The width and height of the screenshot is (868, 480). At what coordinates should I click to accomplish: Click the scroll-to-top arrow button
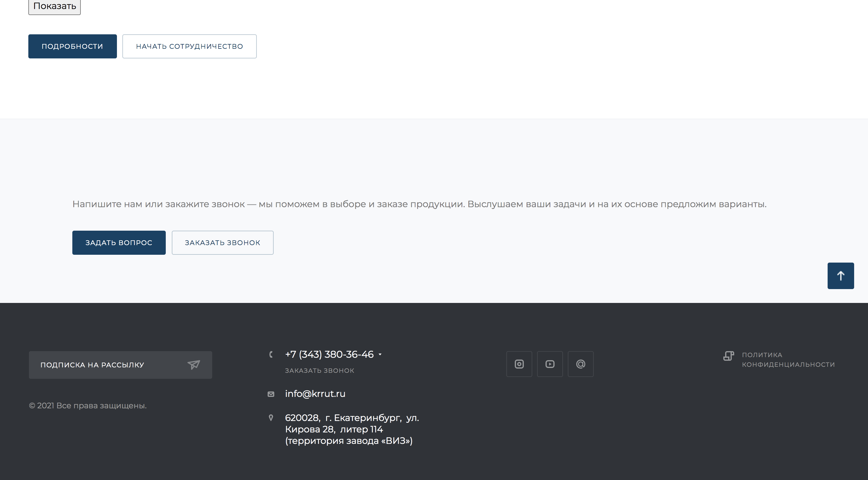[840, 276]
